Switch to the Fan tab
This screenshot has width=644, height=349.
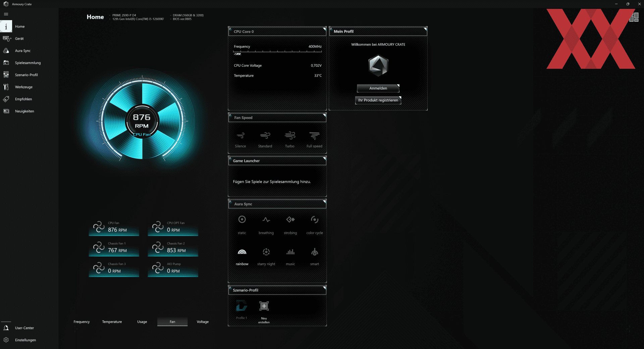172,322
